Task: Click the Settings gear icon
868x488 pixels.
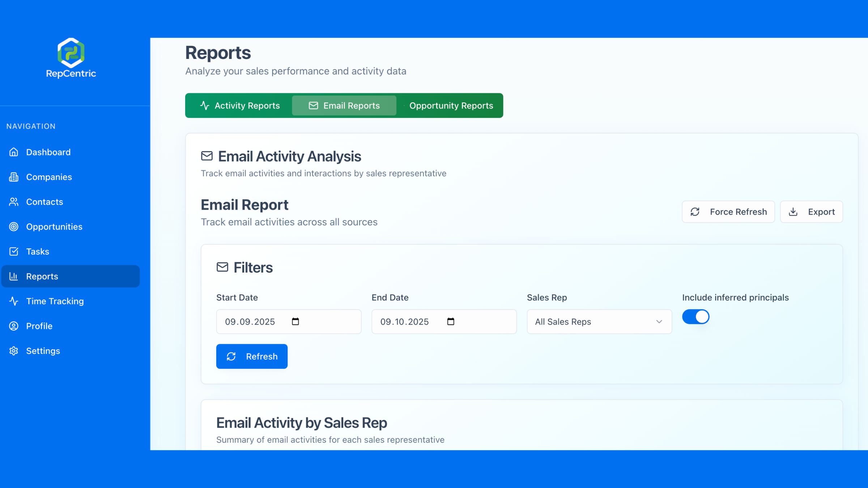Action: (14, 351)
